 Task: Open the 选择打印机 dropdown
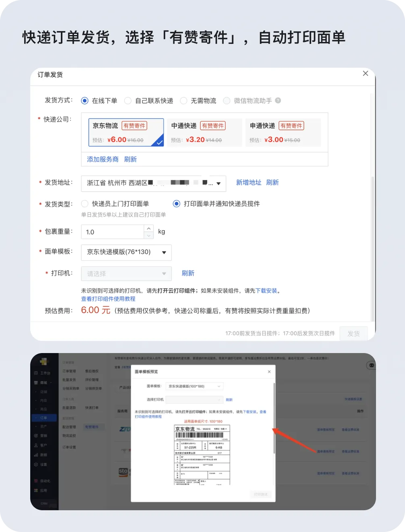195,399
